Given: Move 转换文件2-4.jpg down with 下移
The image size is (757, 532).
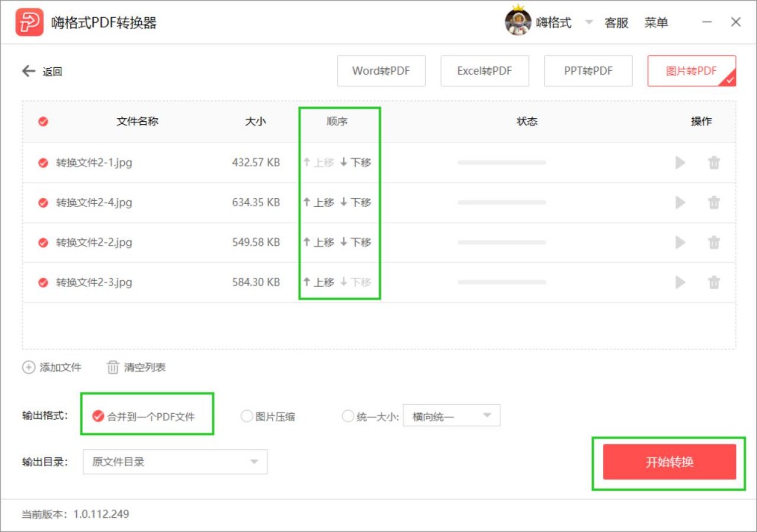Looking at the screenshot, I should pyautogui.click(x=356, y=202).
